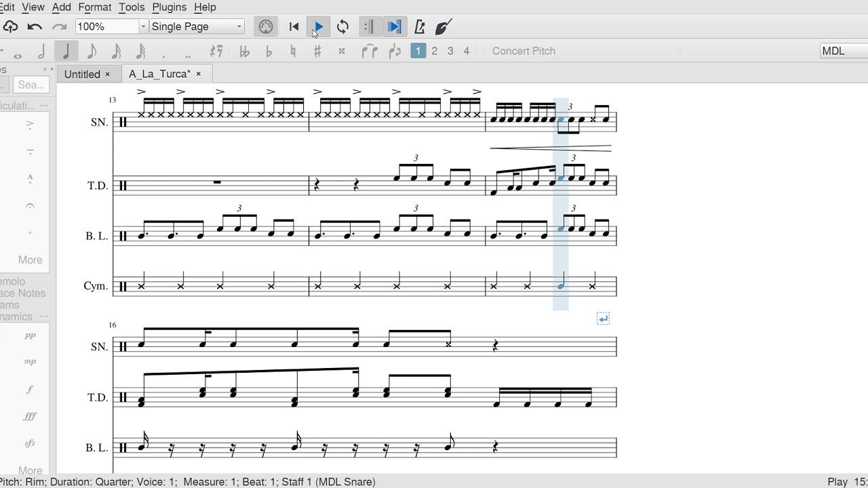868x488 pixels.
Task: Toggle rest input icon
Action: pos(216,51)
